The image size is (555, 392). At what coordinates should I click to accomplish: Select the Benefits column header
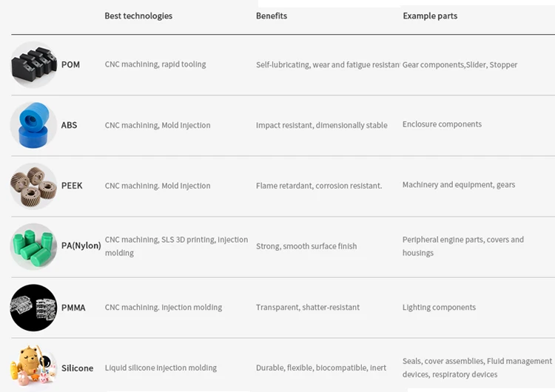tap(272, 16)
